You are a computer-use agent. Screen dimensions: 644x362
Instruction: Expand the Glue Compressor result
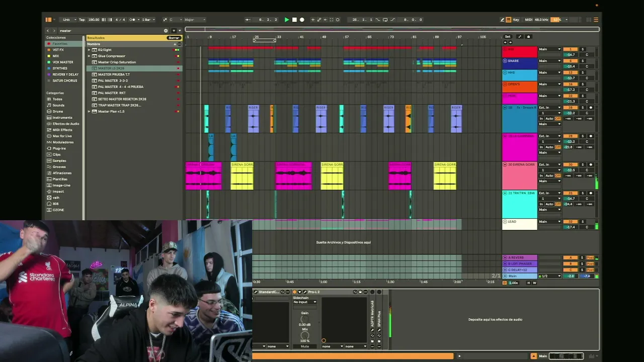coord(89,56)
